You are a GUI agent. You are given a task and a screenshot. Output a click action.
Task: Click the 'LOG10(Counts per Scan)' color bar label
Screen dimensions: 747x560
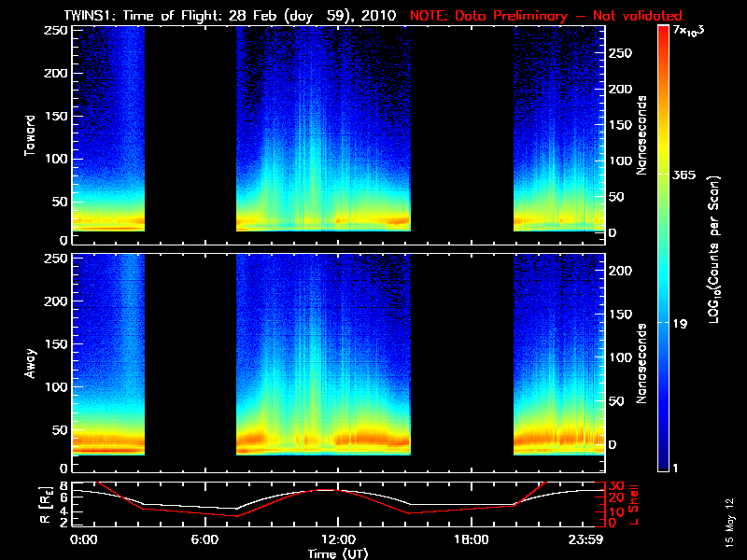pos(714,250)
